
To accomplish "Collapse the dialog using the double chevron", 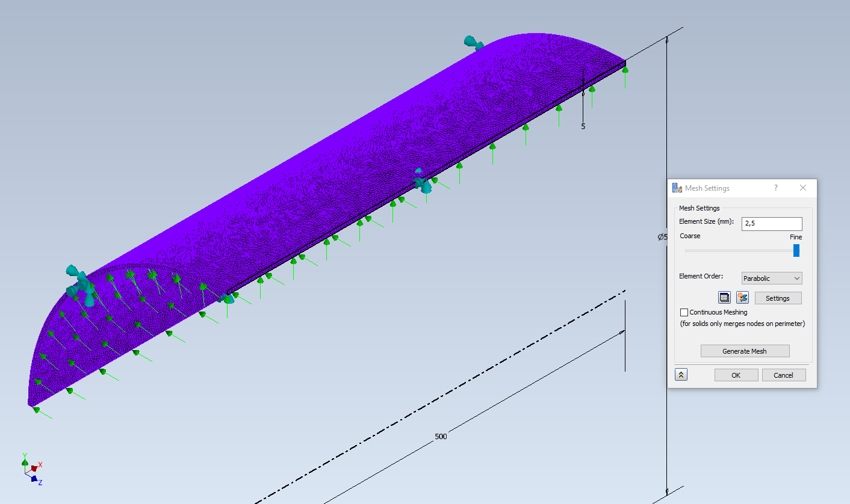I will coord(681,374).
